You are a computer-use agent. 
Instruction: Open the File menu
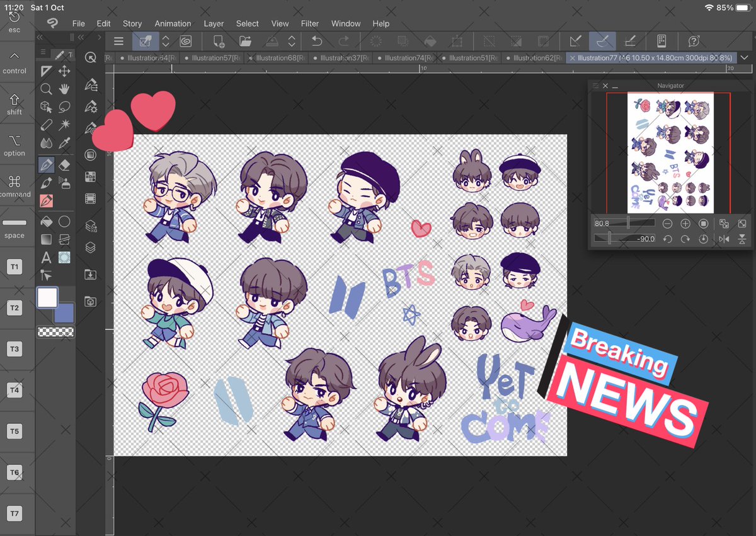tap(78, 23)
